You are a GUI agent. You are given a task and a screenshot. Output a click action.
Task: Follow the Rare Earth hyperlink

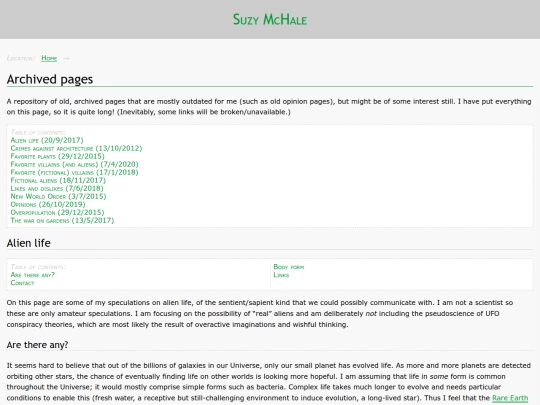[510, 398]
